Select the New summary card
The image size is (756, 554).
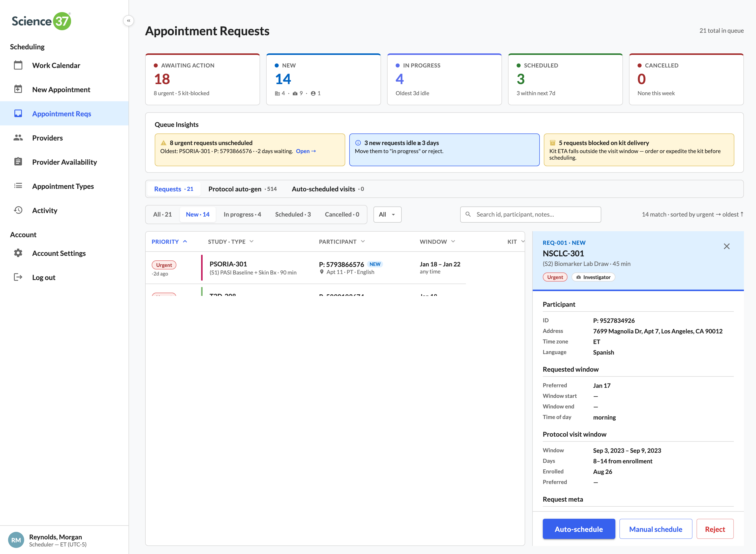324,79
